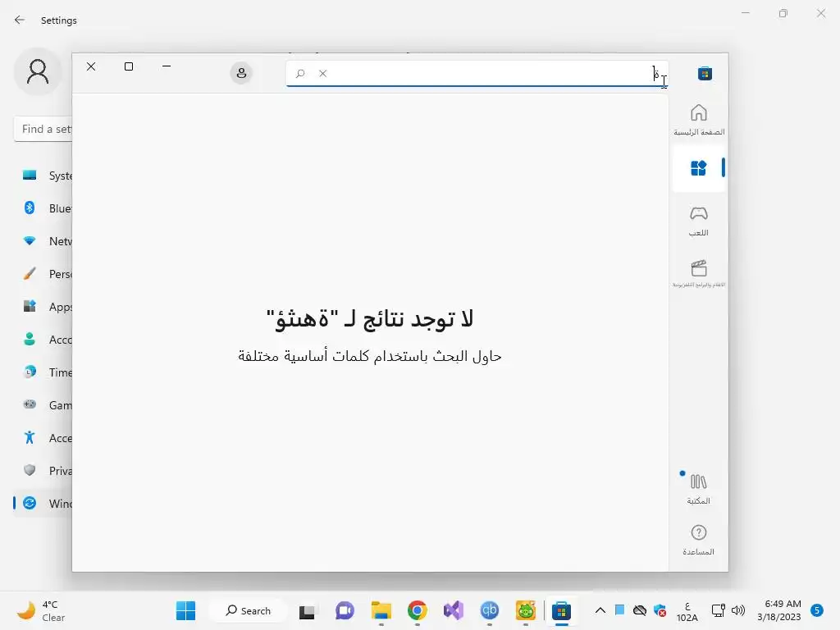Switch the Arabic 102A input language

pyautogui.click(x=687, y=611)
